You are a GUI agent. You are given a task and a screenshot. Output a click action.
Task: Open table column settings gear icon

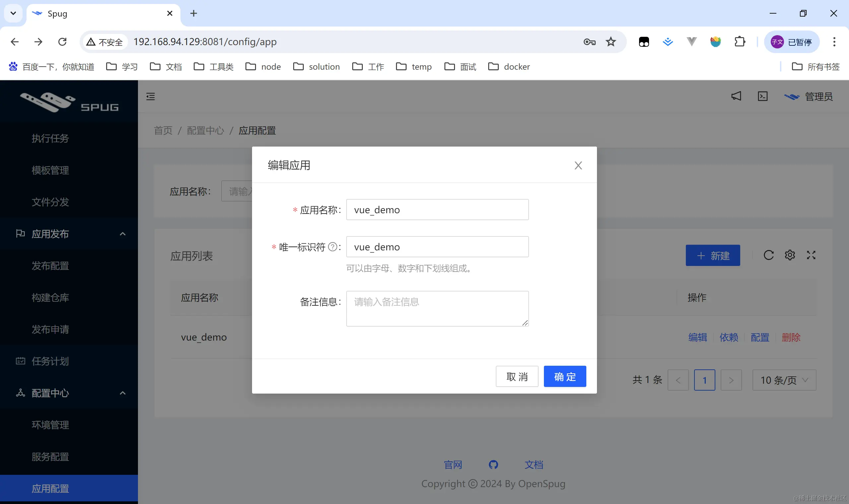(790, 255)
